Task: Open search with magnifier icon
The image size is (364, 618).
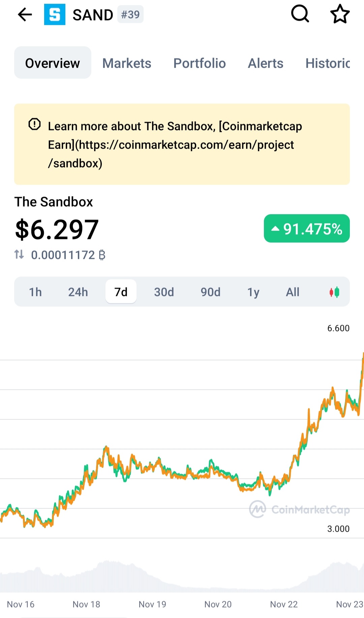Action: point(300,14)
